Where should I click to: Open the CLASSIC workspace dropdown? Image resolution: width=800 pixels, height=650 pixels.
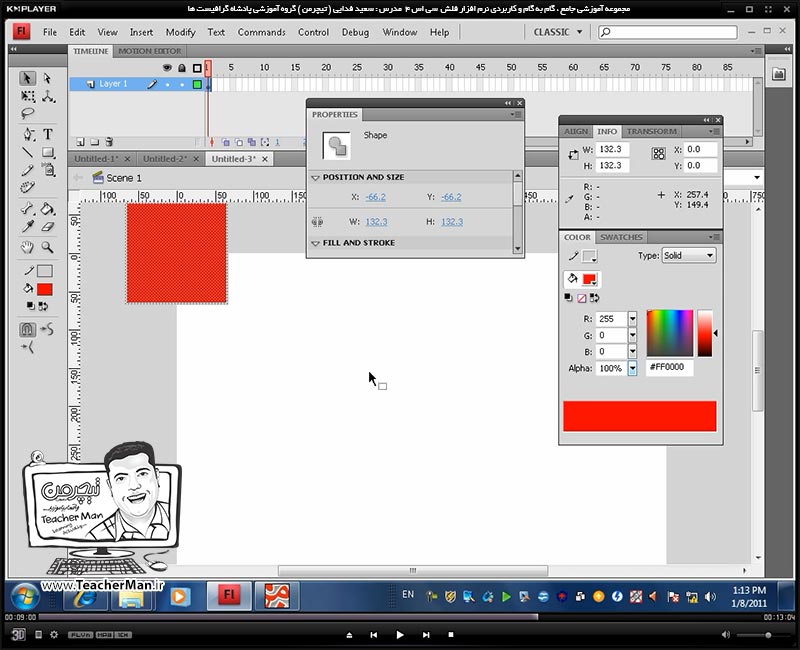[558, 32]
